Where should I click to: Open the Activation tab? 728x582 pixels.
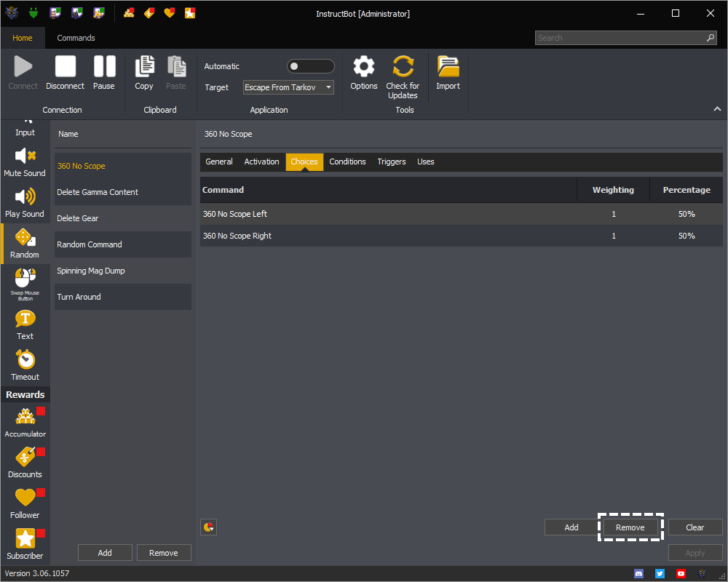(x=262, y=162)
